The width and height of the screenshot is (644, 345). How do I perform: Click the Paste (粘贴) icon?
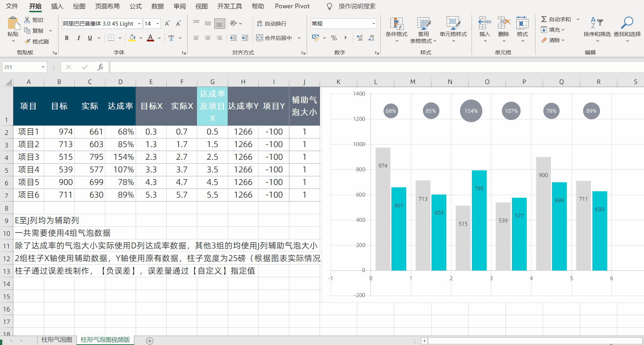(x=13, y=23)
